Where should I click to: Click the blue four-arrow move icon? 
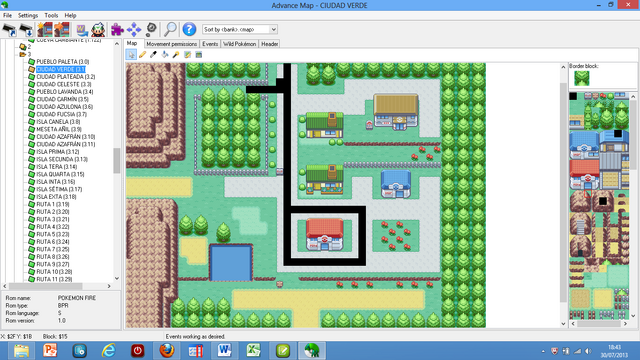[134, 29]
